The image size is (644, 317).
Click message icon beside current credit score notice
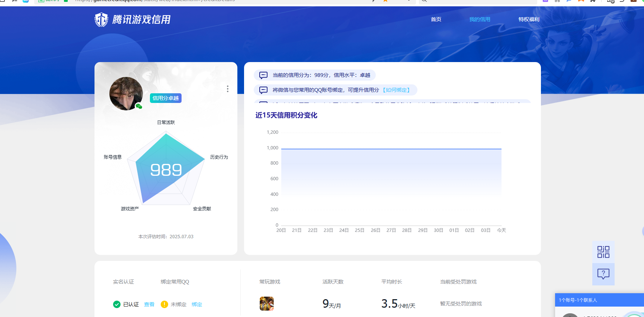tap(263, 75)
